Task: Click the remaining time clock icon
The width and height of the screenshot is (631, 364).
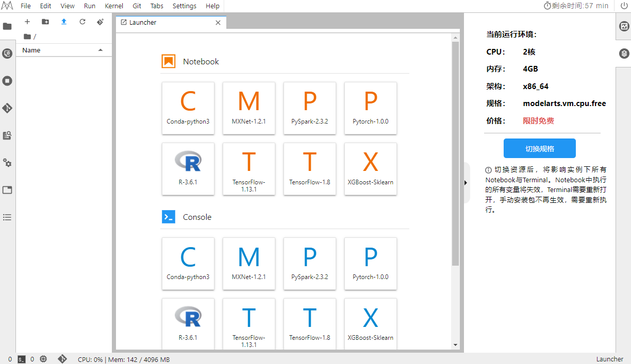Action: click(547, 6)
